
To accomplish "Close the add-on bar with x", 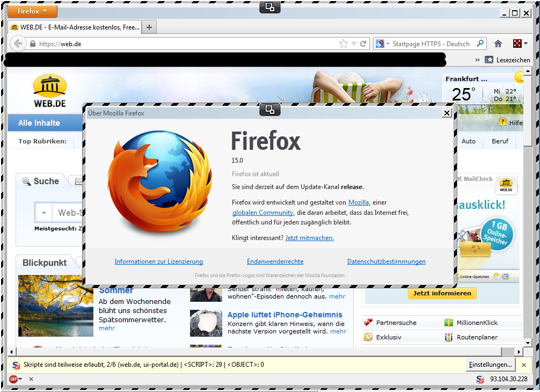I will pyautogui.click(x=31, y=379).
